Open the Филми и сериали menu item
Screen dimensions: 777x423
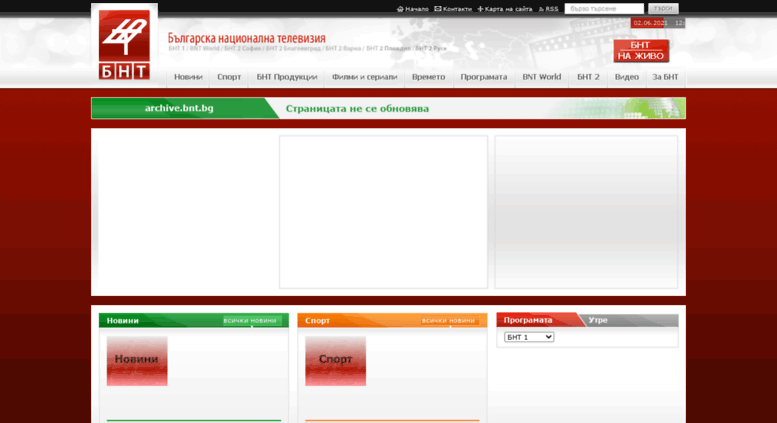point(364,77)
